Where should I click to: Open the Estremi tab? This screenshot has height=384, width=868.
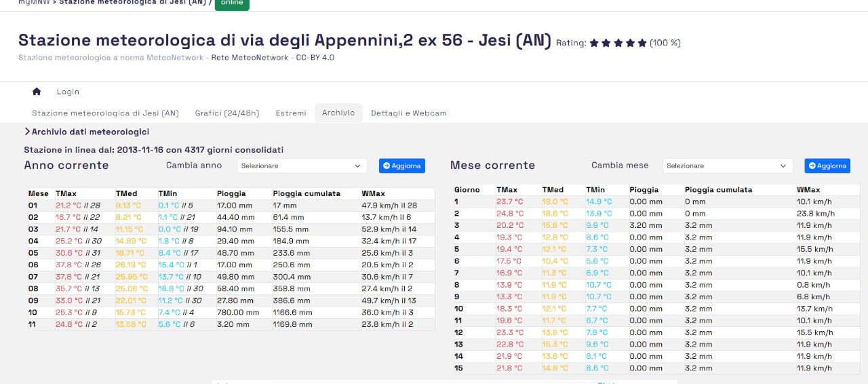click(x=290, y=113)
